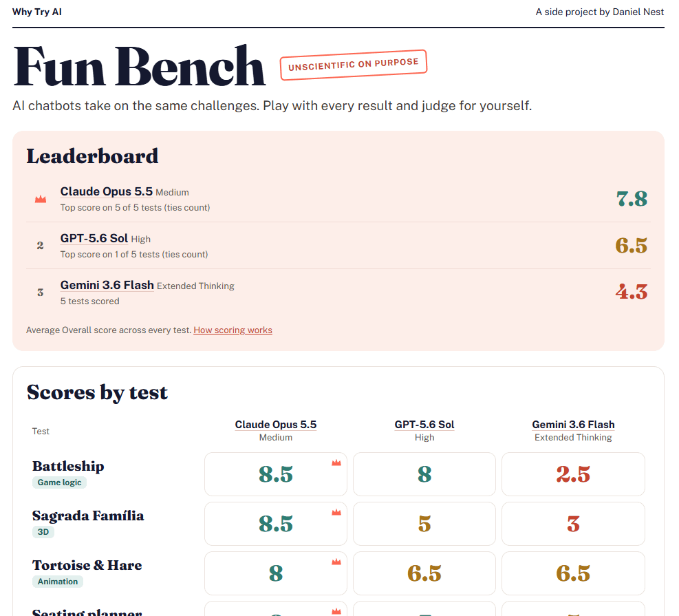Image resolution: width=679 pixels, height=616 pixels.
Task: Open Tortoise & Hare score 8 for Claude Opus
Action: click(275, 573)
